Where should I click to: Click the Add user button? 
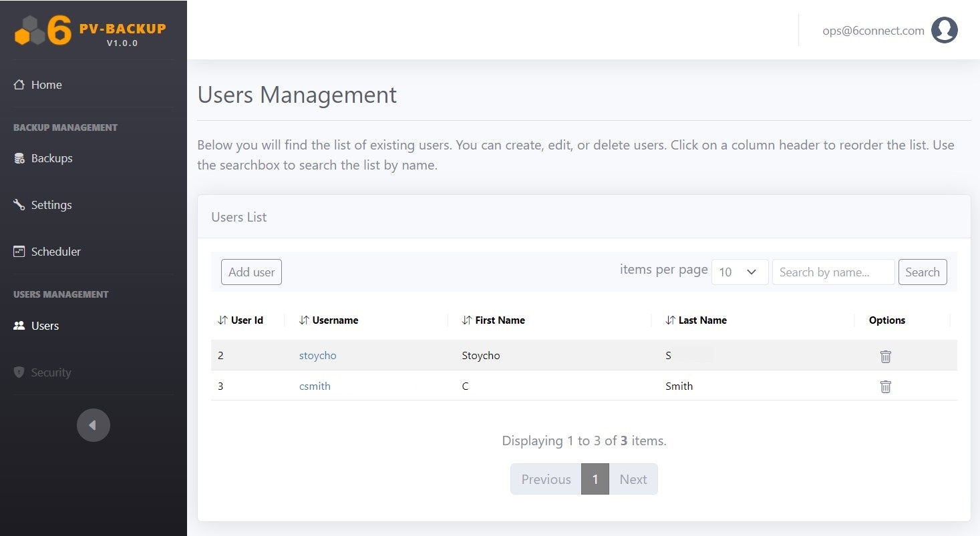251,272
